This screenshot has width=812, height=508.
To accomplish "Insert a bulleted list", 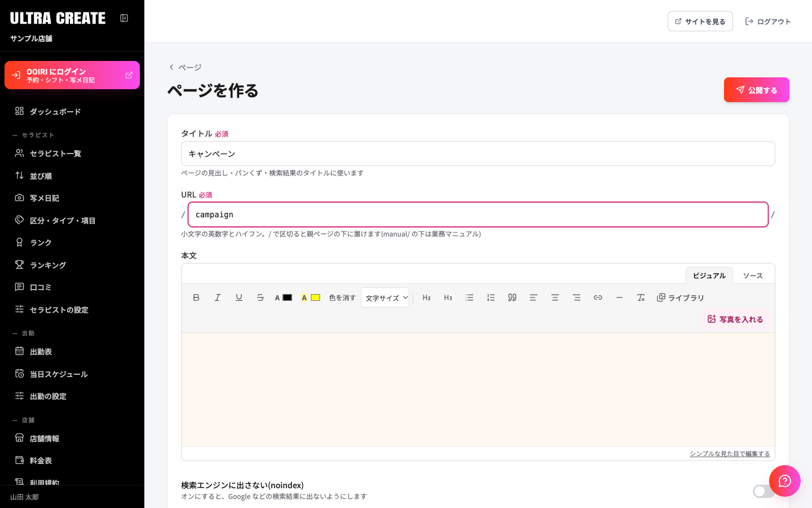I will tap(470, 297).
